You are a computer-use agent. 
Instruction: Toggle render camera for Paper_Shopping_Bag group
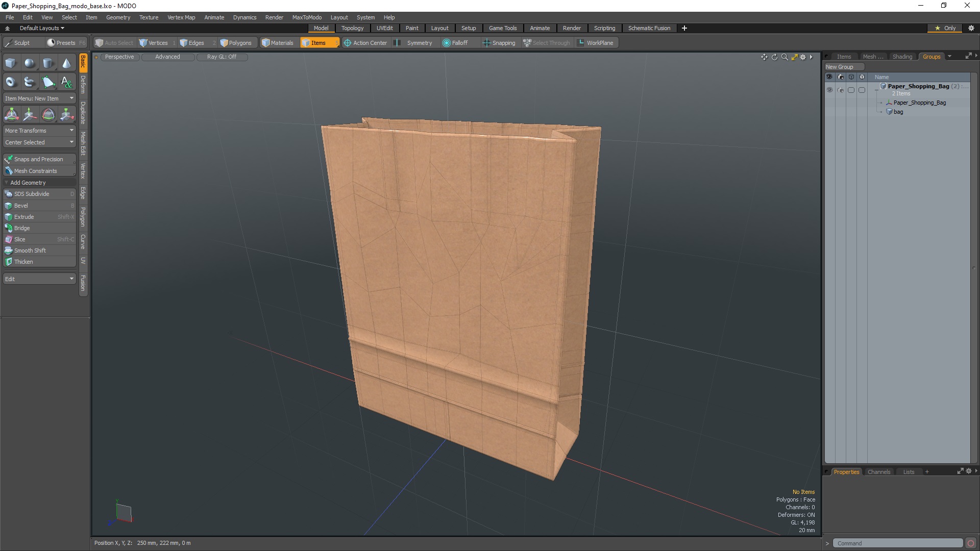pos(841,90)
